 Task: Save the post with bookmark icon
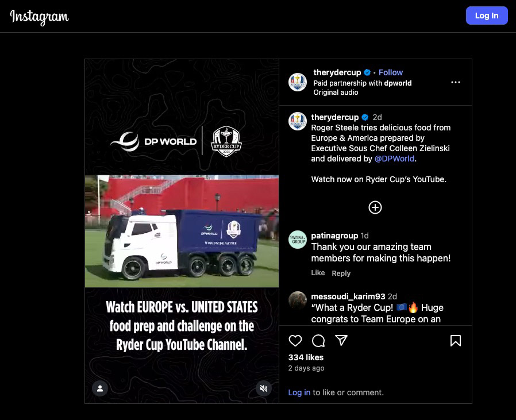coord(456,341)
